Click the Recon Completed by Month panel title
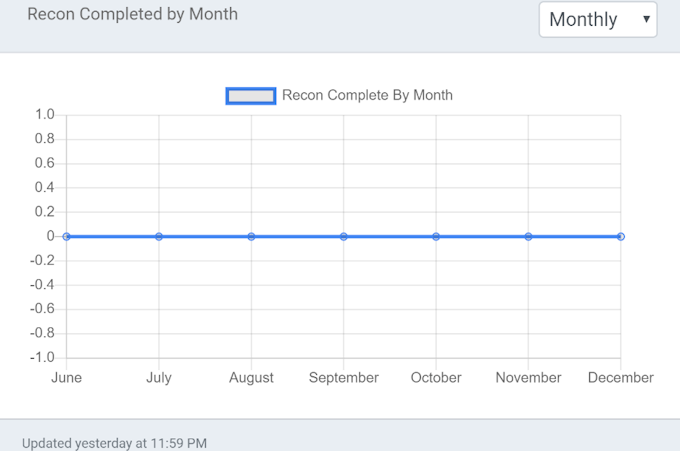This screenshot has width=680, height=451. pos(132,15)
